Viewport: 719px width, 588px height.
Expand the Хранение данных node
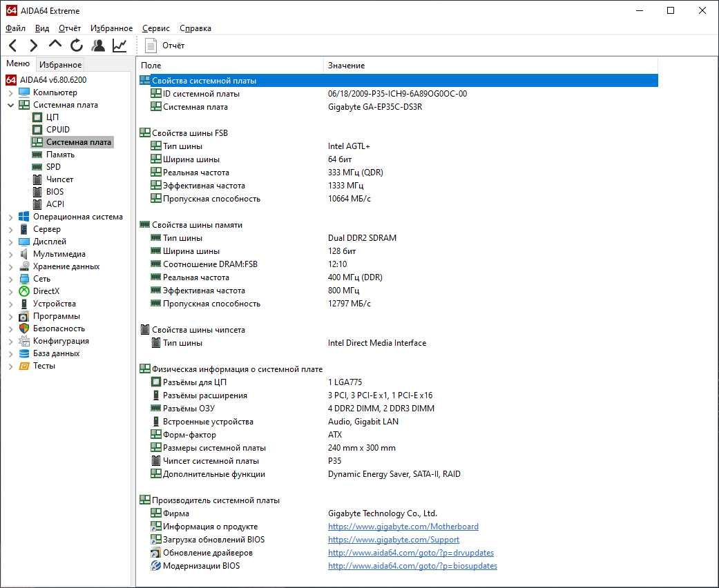(10, 266)
